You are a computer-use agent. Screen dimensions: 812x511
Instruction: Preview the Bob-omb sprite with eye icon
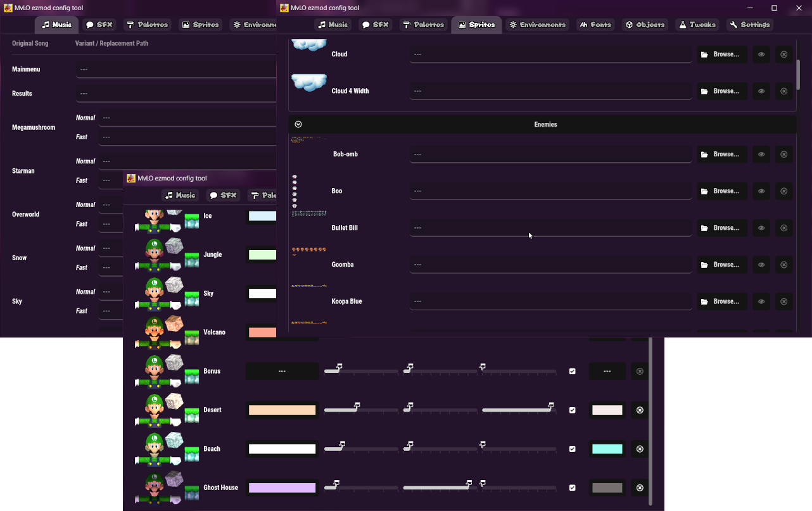click(761, 155)
